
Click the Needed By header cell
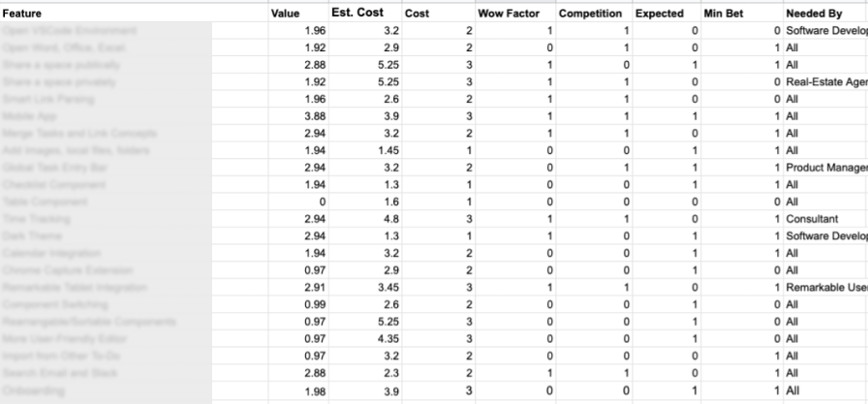point(825,14)
